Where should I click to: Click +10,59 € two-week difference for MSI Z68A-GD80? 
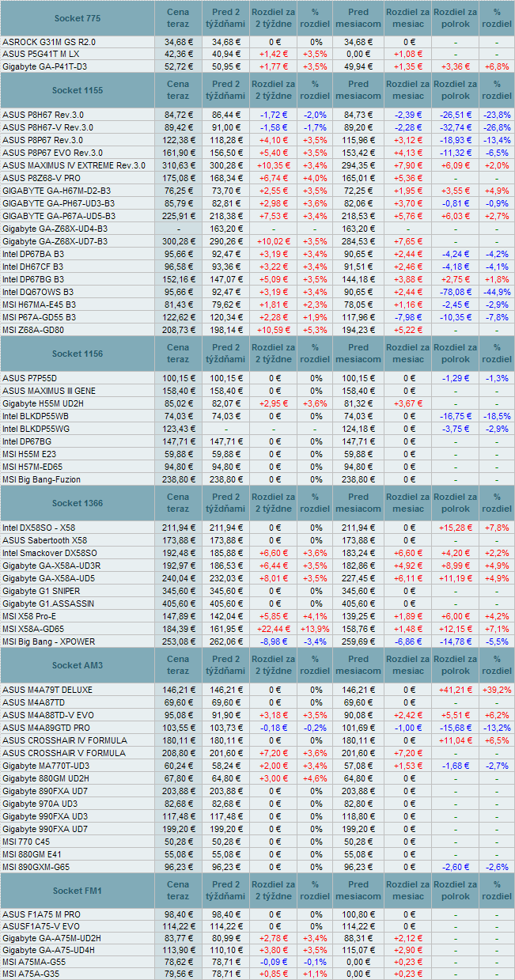pyautogui.click(x=274, y=330)
